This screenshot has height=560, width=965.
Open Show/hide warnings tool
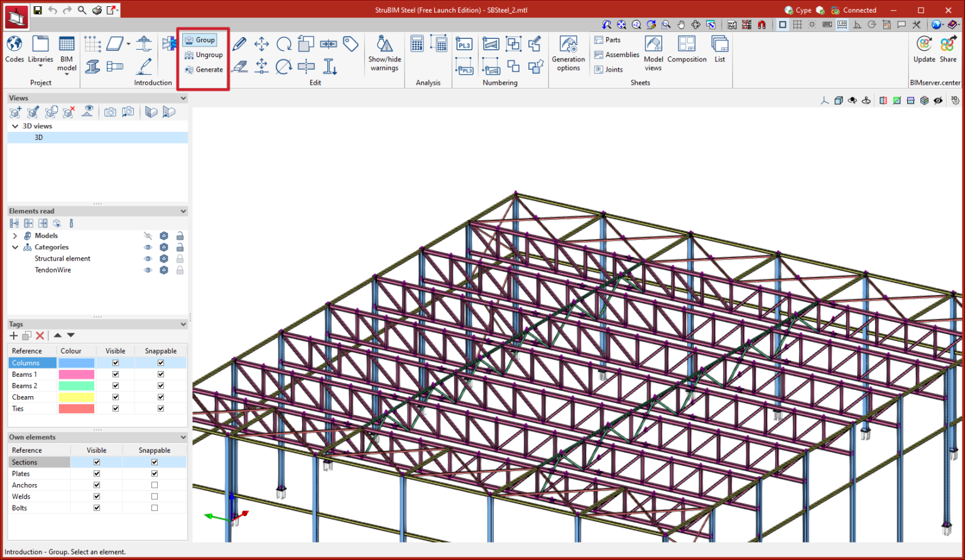[x=384, y=45]
